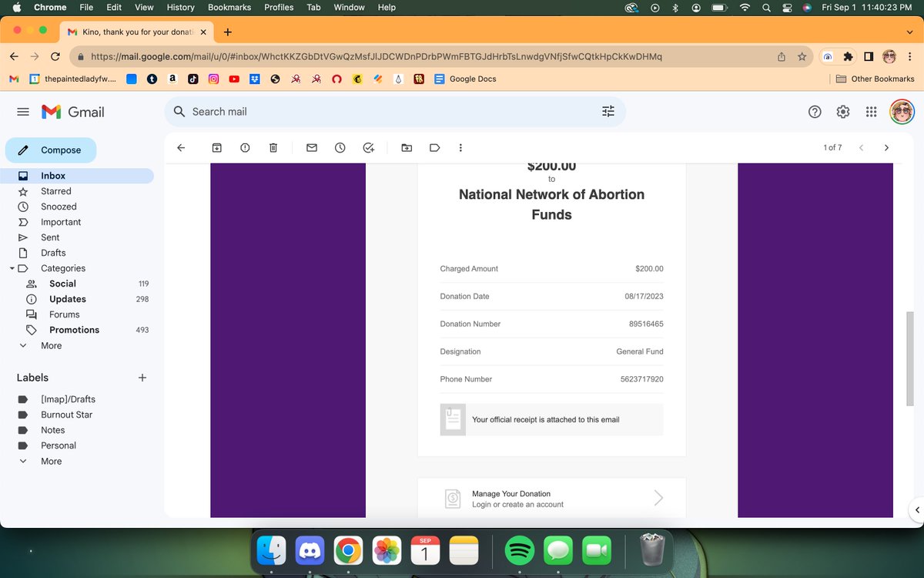Launch Spotify from the dock

(x=520, y=551)
